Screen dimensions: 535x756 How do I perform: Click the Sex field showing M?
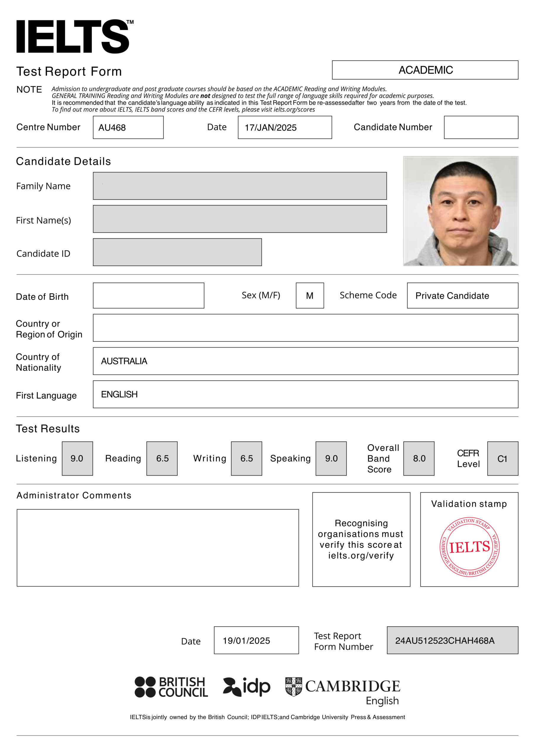click(310, 295)
